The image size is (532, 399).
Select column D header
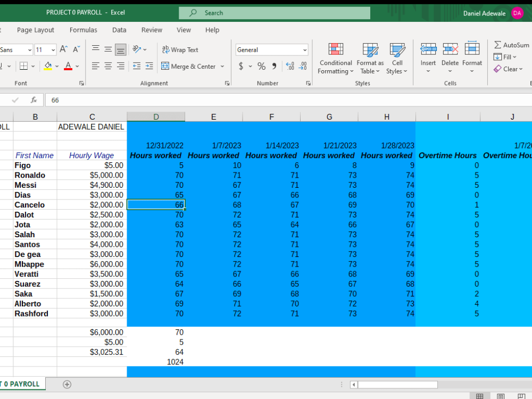156,117
